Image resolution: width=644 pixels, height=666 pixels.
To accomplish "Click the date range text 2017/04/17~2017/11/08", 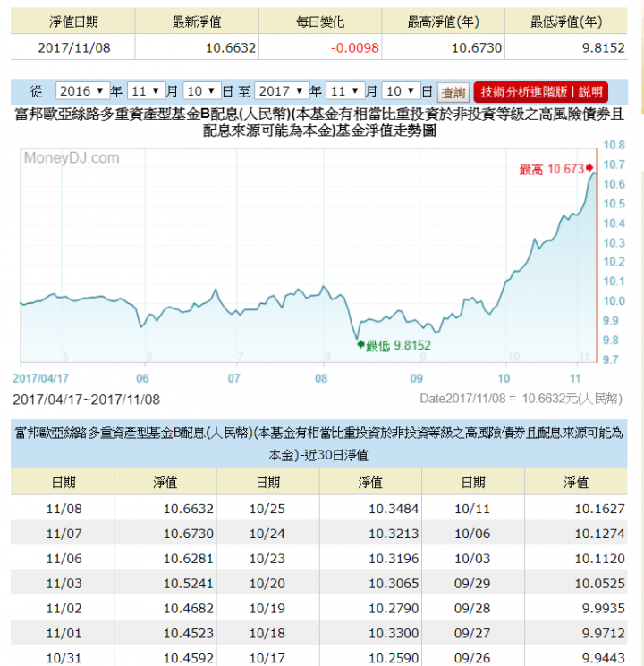I will pyautogui.click(x=86, y=400).
